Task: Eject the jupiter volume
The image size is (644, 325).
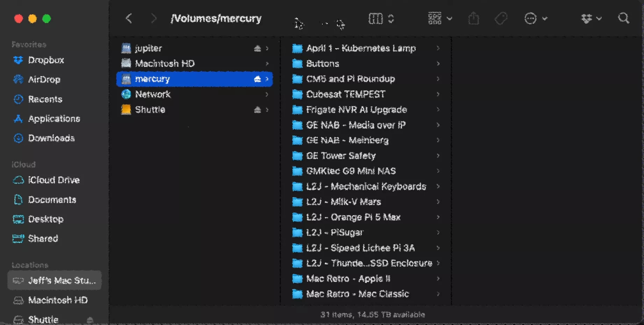Action: pos(257,49)
